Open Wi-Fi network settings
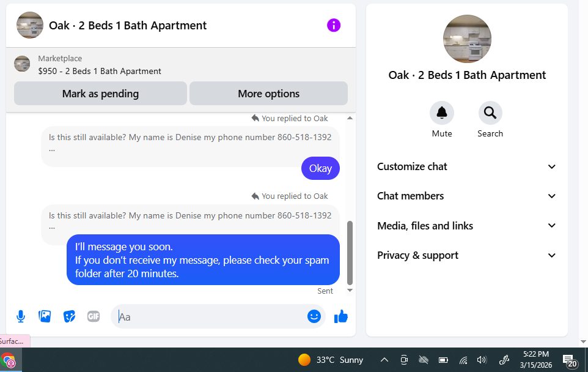 click(x=463, y=360)
